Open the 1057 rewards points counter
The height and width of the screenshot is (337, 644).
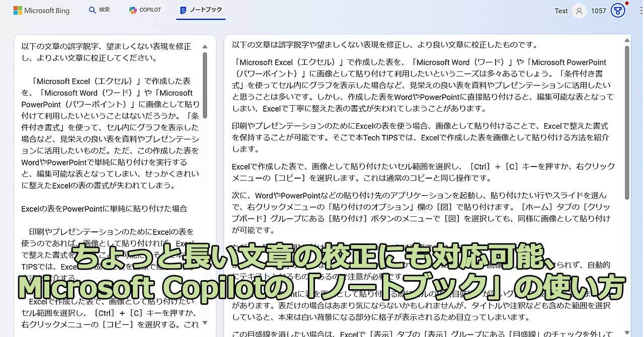tap(599, 10)
